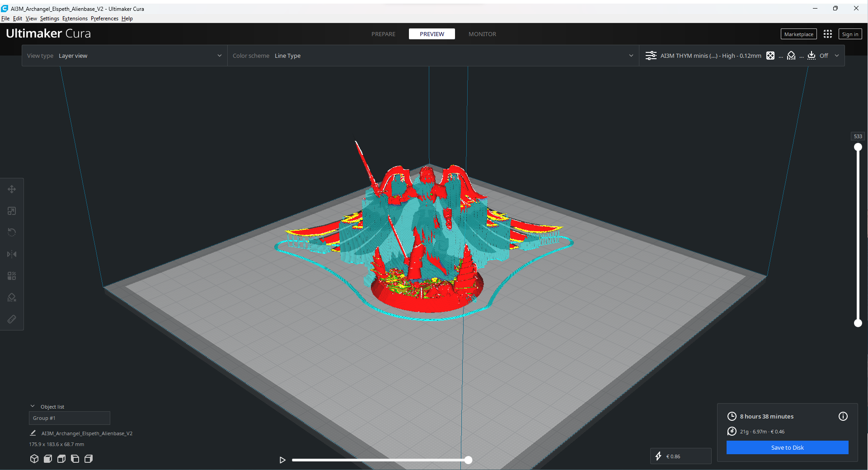Open the Marketplace

[x=799, y=34]
